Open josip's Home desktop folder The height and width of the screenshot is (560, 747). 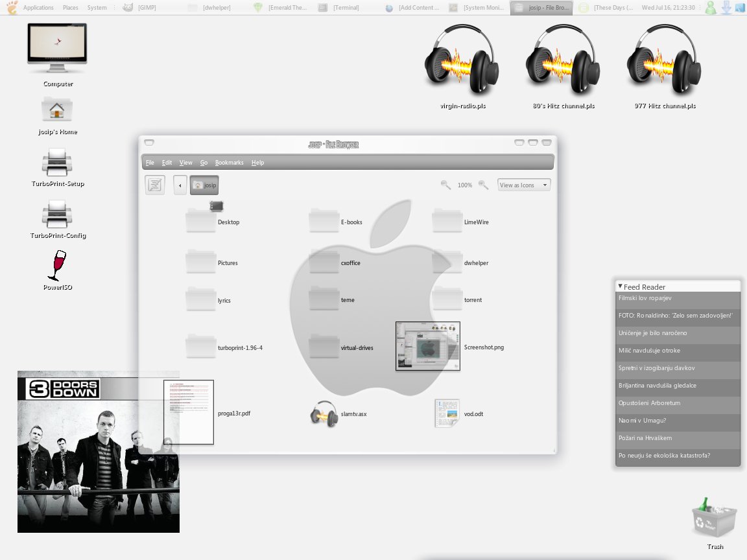(56, 110)
